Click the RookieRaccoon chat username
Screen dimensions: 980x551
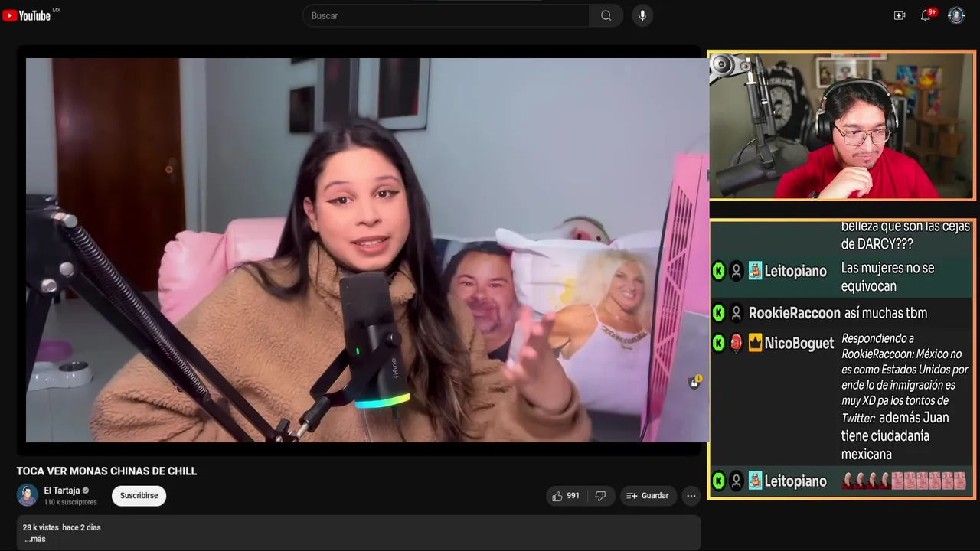pyautogui.click(x=795, y=313)
